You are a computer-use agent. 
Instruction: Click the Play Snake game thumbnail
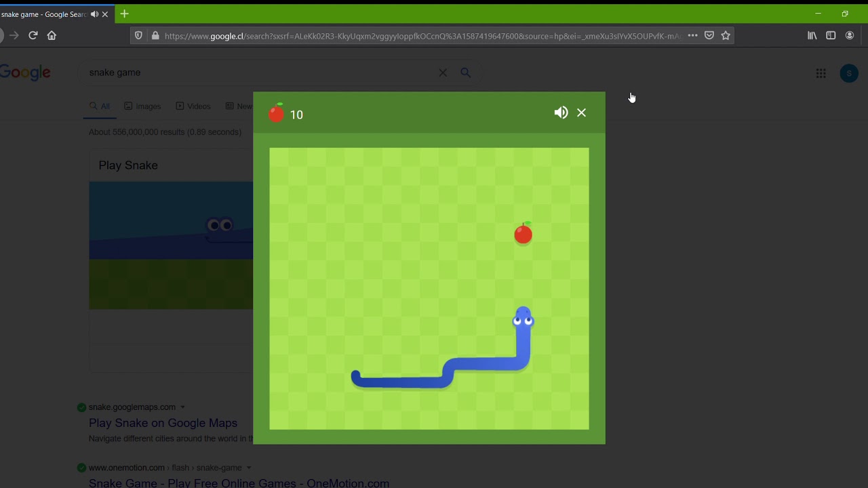(171, 245)
